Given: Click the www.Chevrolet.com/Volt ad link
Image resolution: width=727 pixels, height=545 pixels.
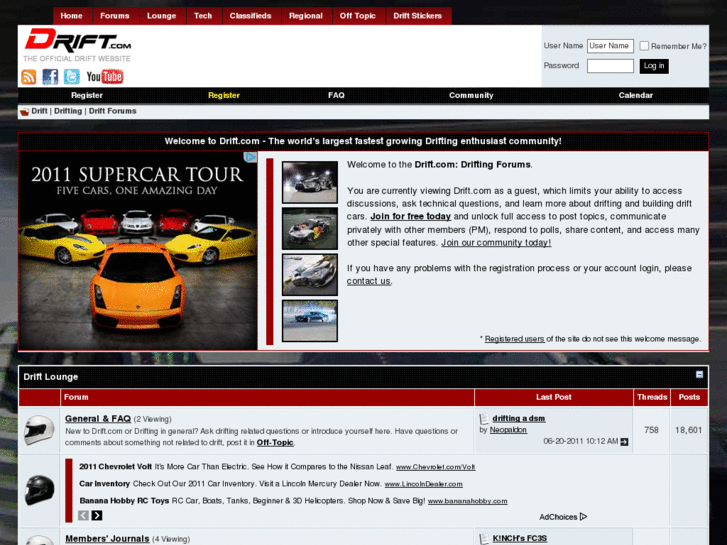Looking at the screenshot, I should point(435,467).
